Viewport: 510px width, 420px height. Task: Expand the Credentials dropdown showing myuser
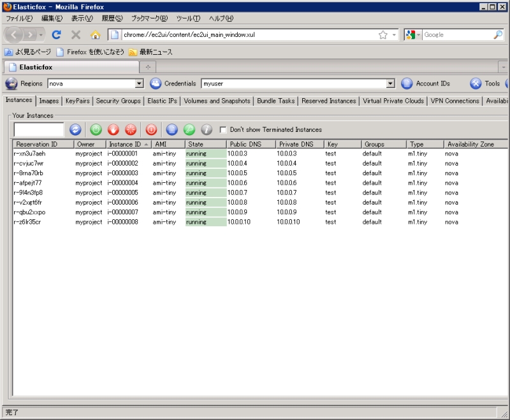[391, 83]
